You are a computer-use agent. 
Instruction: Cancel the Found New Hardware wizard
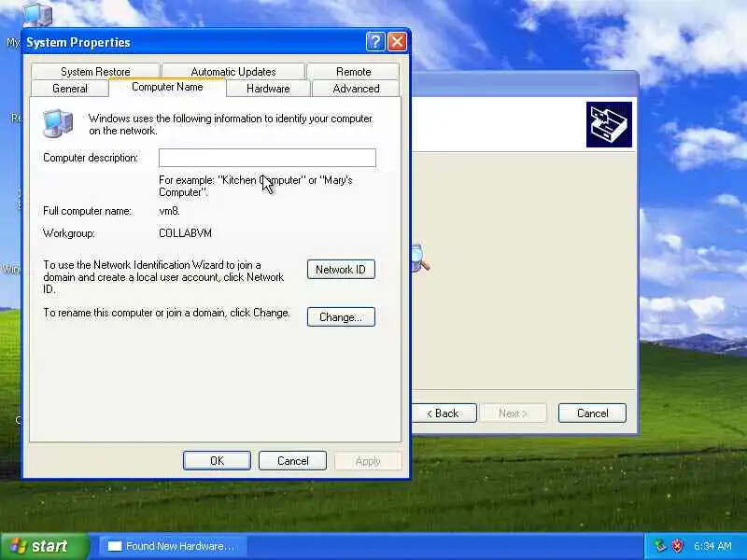[x=592, y=413]
